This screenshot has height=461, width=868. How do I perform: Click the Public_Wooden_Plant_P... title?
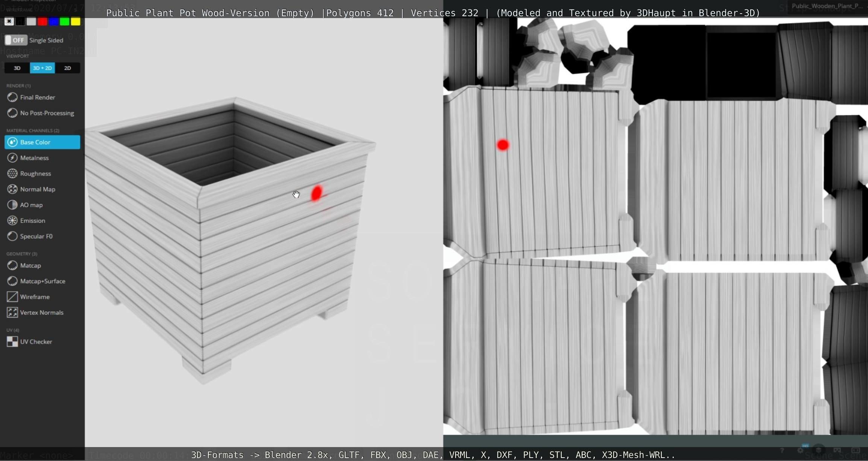point(827,6)
